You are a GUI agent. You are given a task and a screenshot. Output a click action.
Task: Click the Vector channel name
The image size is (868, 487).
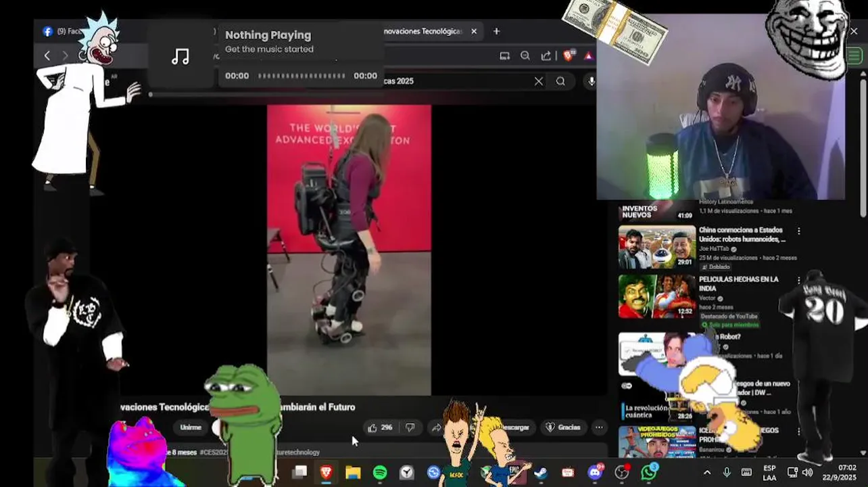click(x=707, y=298)
